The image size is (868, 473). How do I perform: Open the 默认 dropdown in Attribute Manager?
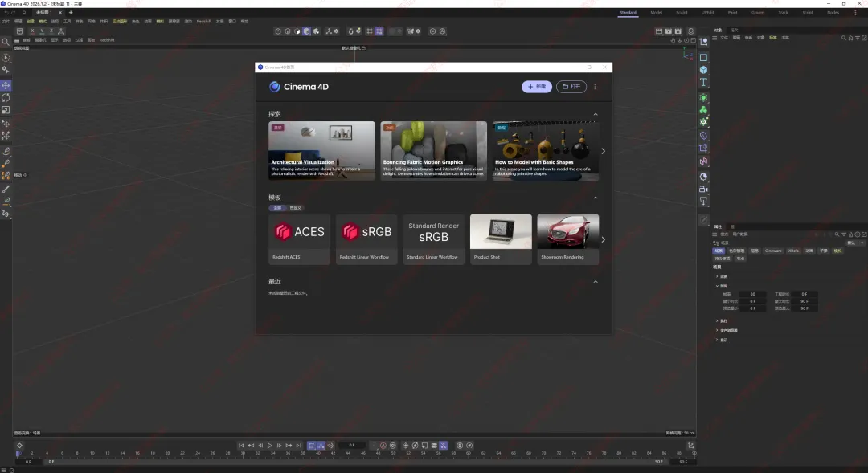click(855, 243)
